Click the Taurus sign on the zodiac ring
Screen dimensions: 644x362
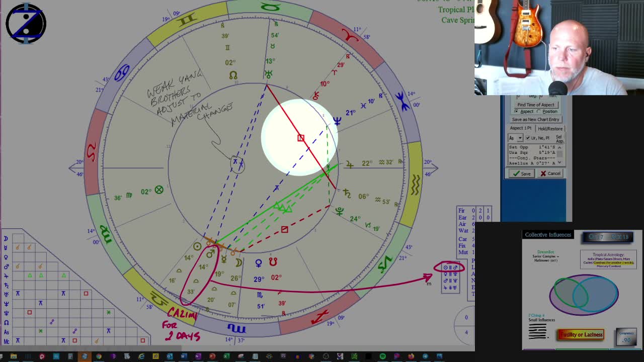tap(271, 7)
